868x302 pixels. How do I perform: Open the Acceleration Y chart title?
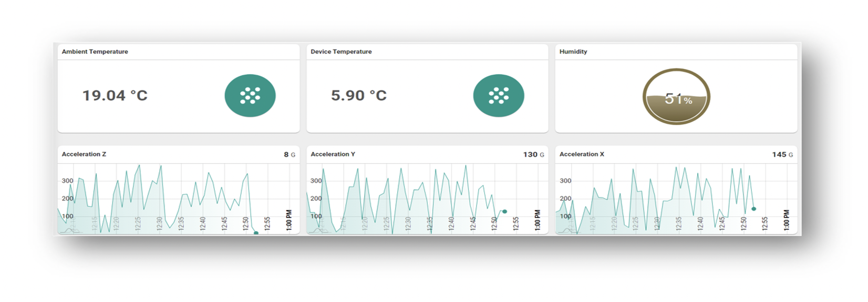(333, 154)
